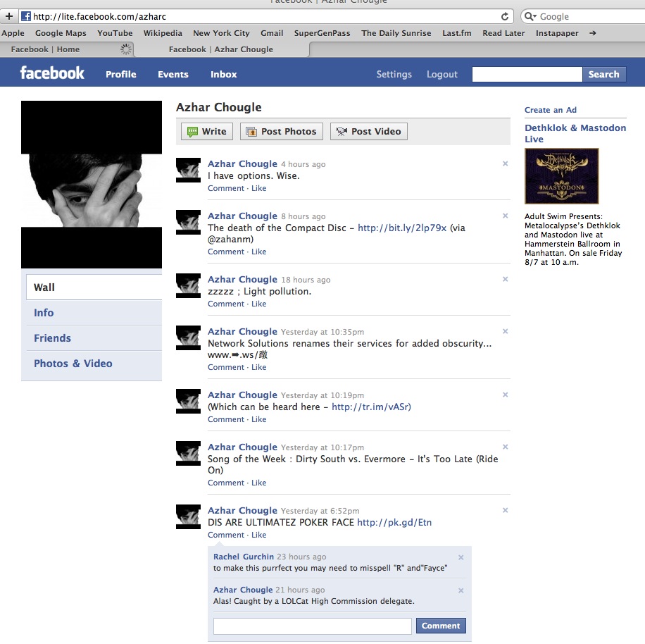Remove Rachel Gurchin's comment with its X
This screenshot has width=645, height=644.
pyautogui.click(x=461, y=557)
